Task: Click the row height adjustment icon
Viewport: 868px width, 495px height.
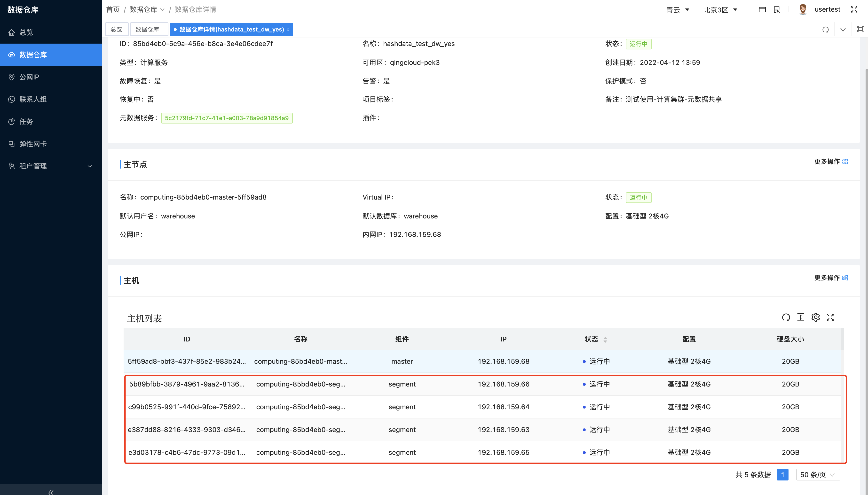Action: coord(801,317)
